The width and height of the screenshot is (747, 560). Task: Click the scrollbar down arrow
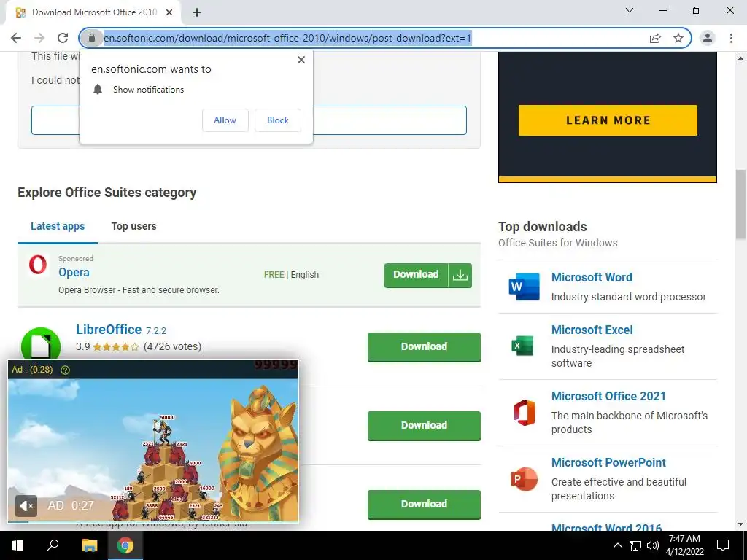(740, 524)
